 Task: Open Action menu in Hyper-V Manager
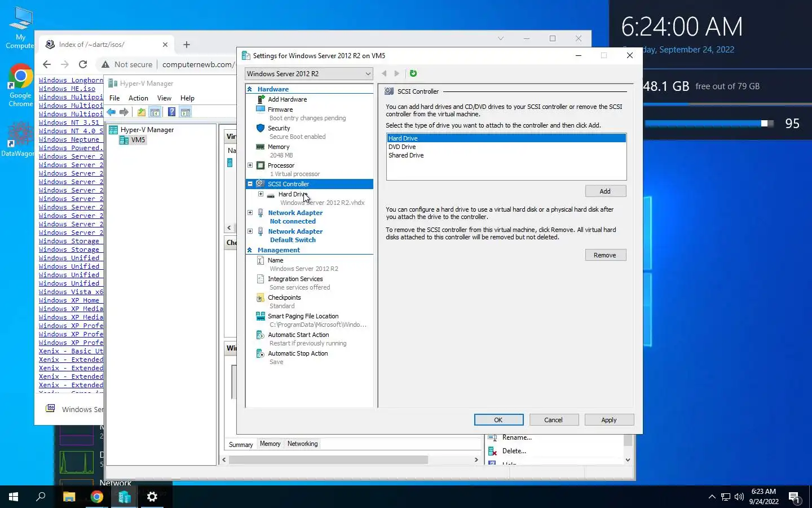[138, 98]
